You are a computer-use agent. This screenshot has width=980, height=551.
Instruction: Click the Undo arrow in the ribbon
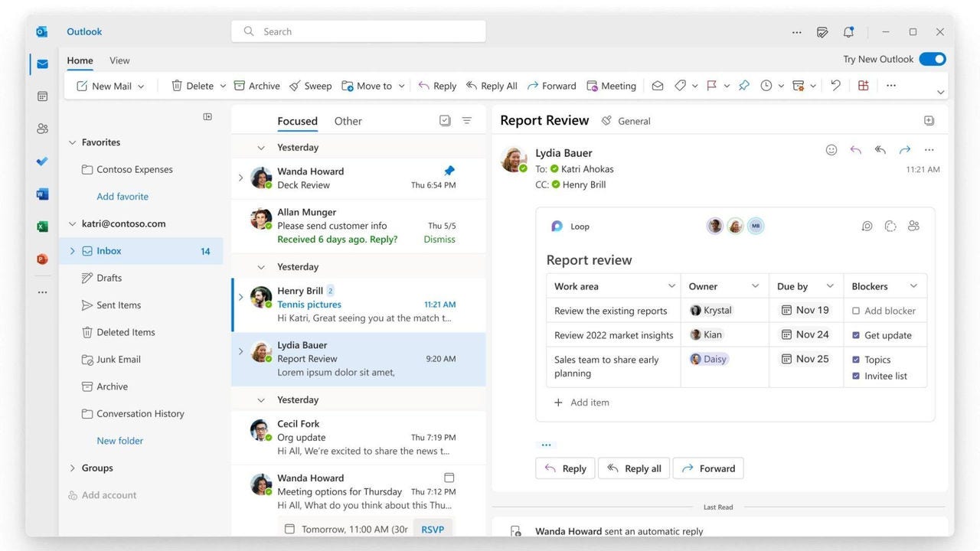click(x=835, y=86)
